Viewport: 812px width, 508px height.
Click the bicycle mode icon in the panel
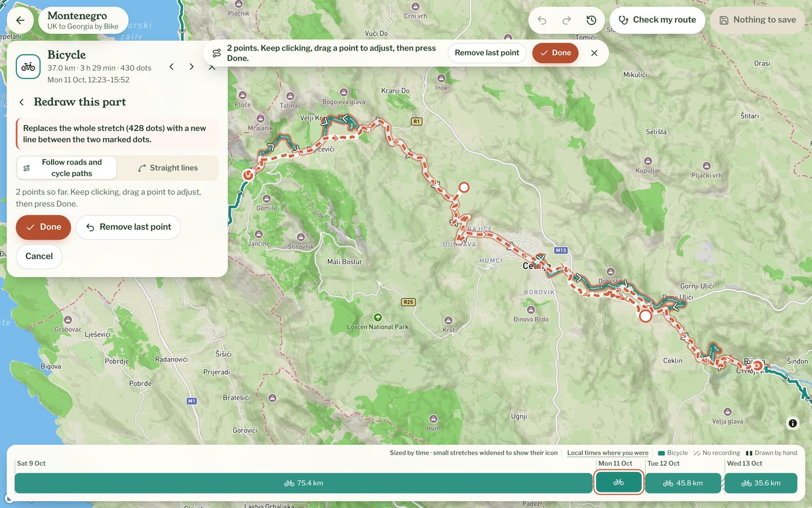tap(28, 67)
